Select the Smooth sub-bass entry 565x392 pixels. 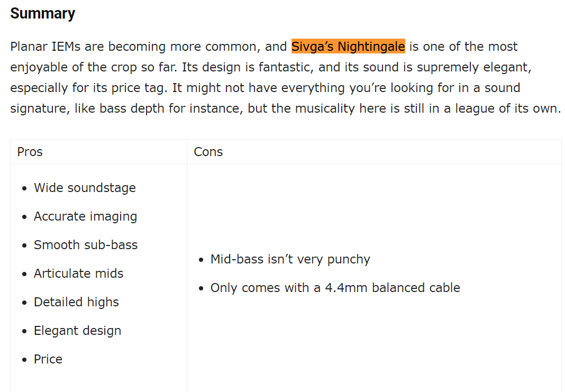tap(86, 244)
